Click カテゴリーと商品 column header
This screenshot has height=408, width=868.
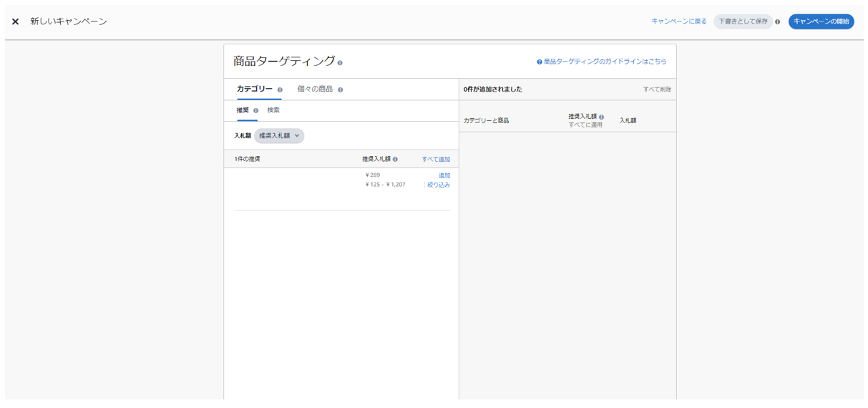(x=487, y=121)
